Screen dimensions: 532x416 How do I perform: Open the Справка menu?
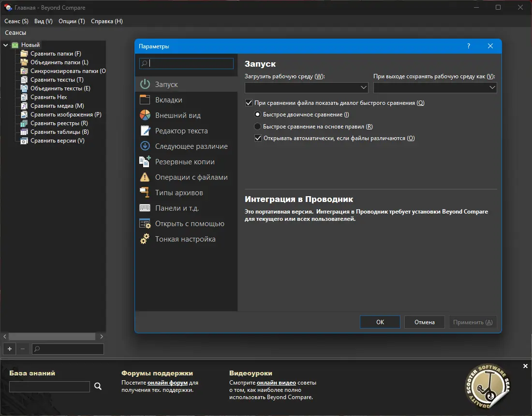(106, 21)
